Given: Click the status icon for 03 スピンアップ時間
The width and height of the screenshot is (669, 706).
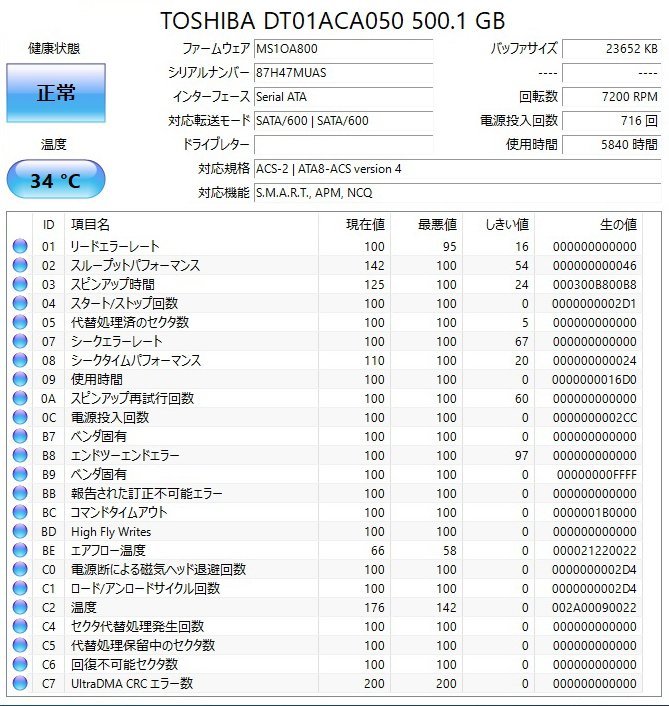Looking at the screenshot, I should [20, 284].
